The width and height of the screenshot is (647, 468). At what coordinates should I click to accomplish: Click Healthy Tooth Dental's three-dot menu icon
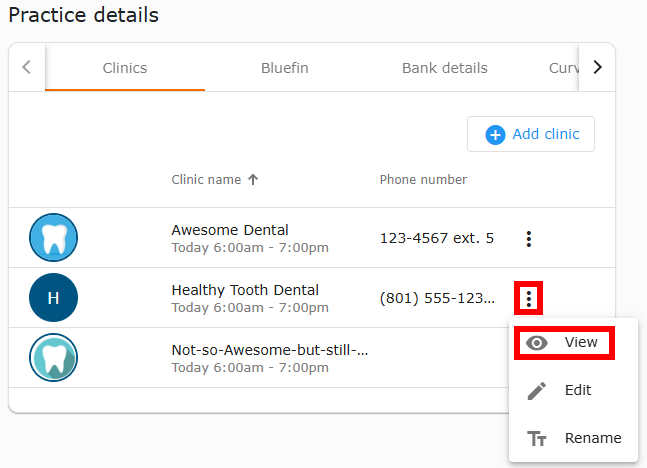pyautogui.click(x=529, y=298)
